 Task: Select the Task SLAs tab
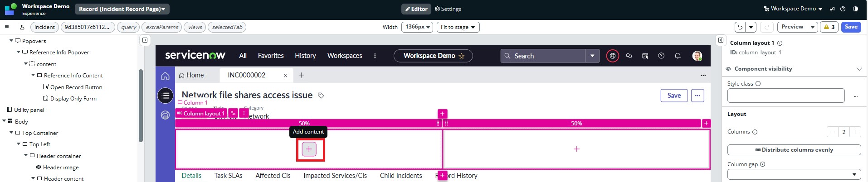[x=228, y=176]
